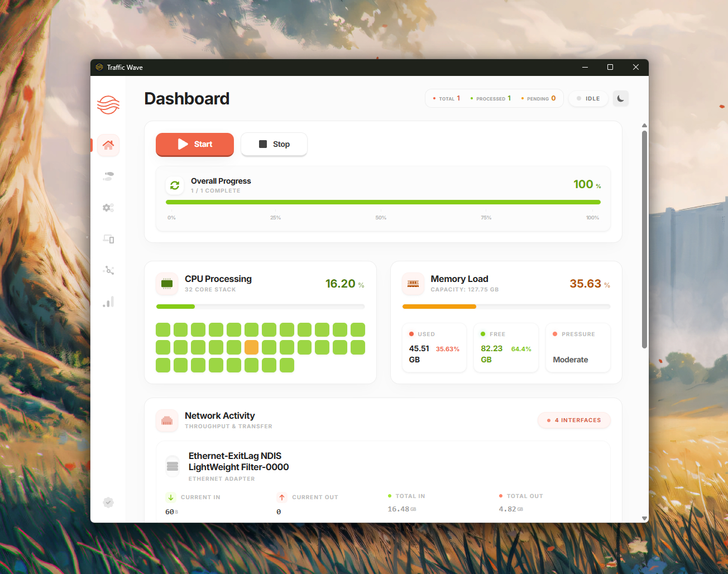
Task: Select the devices icon in the sidebar
Action: (x=108, y=239)
